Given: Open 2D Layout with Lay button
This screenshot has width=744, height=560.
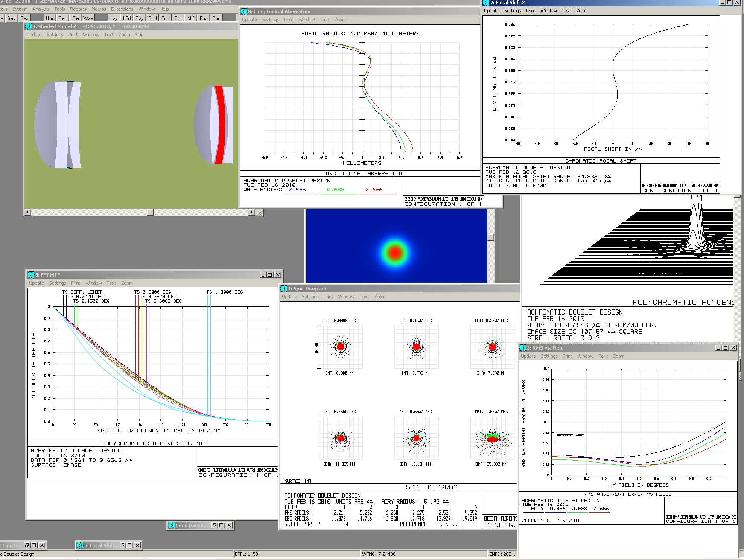Looking at the screenshot, I should coord(114,18).
